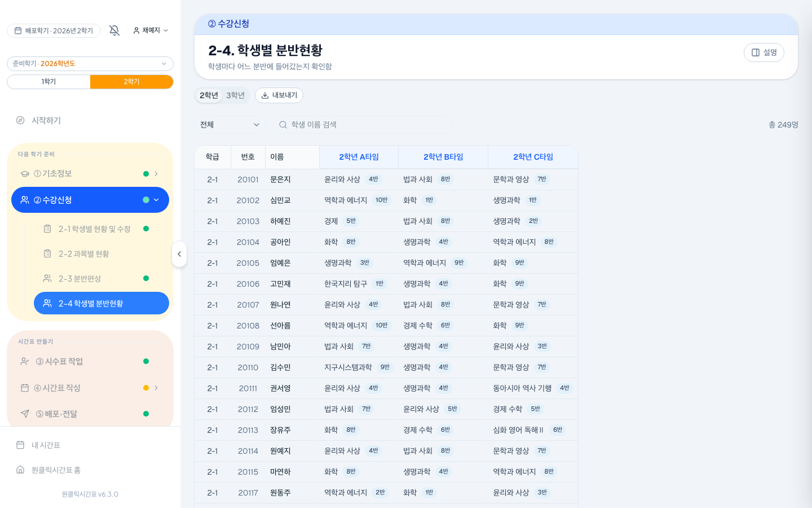Click the 2학년 C타임 column header
The image size is (812, 508).
pyautogui.click(x=533, y=157)
